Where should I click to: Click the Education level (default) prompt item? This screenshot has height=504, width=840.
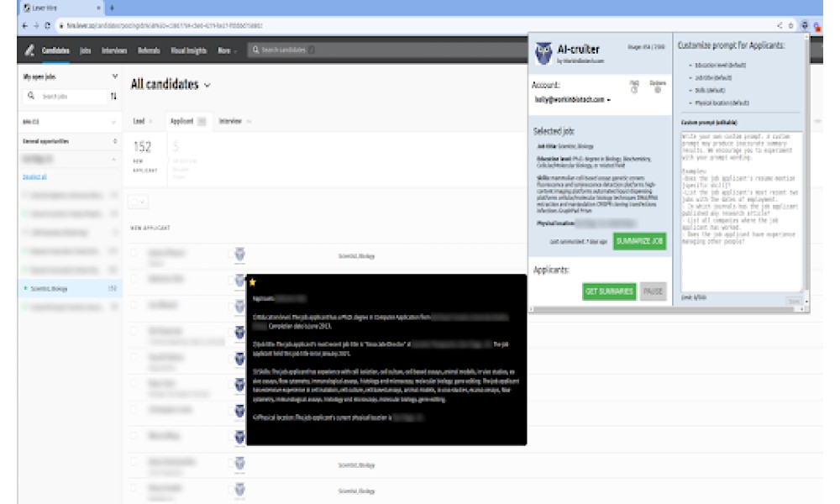pyautogui.click(x=720, y=66)
